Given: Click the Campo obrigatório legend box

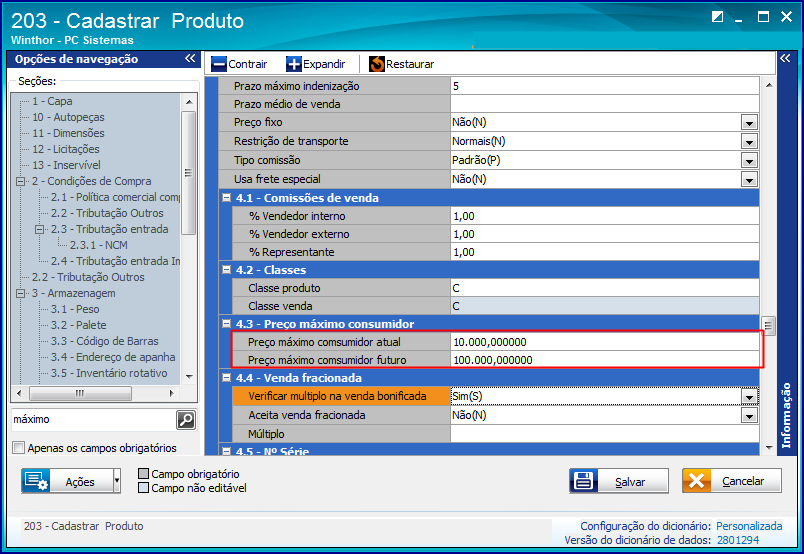Looking at the screenshot, I should coord(144,473).
